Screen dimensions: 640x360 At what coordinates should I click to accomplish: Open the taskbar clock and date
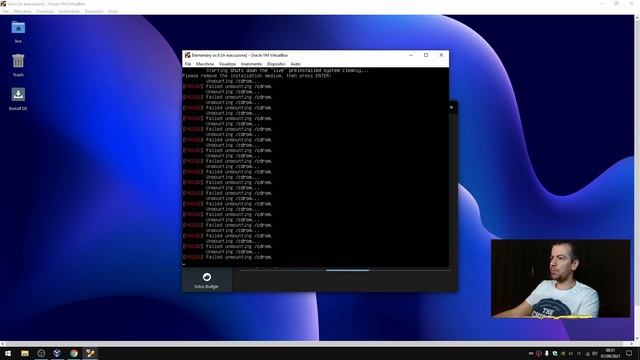tap(610, 353)
